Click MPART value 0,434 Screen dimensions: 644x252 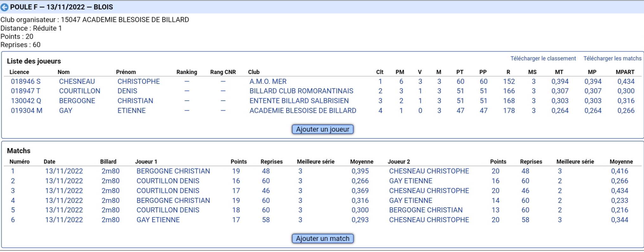click(x=626, y=81)
